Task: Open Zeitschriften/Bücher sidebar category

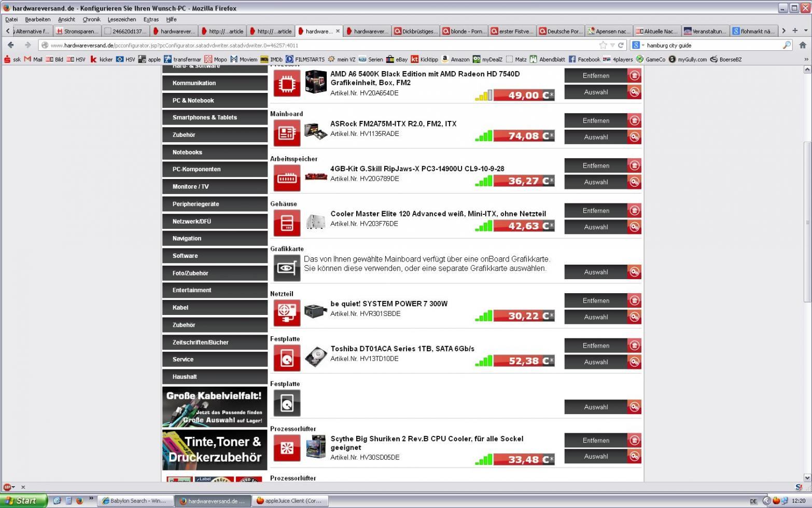Action: 215,342
